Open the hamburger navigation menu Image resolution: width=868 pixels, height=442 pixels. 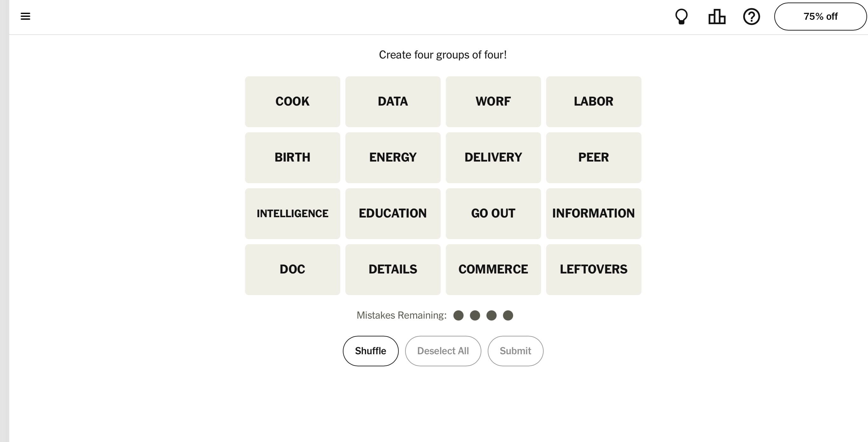pos(25,16)
